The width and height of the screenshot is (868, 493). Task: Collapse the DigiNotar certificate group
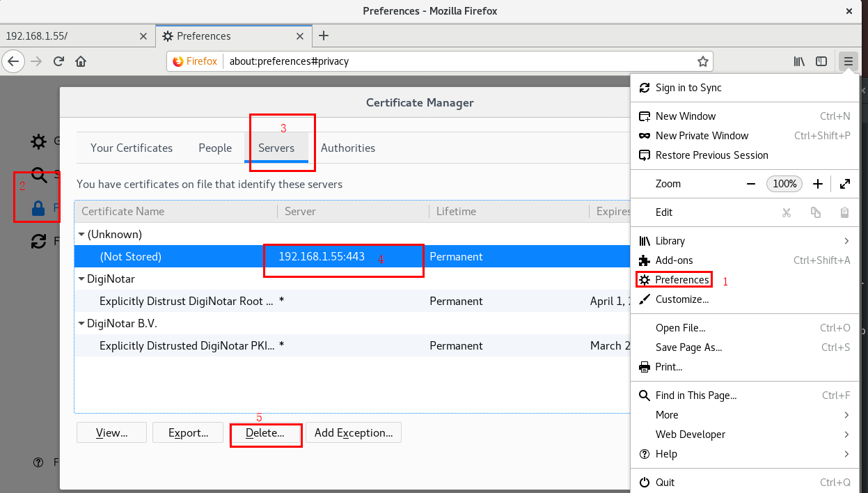coord(82,279)
